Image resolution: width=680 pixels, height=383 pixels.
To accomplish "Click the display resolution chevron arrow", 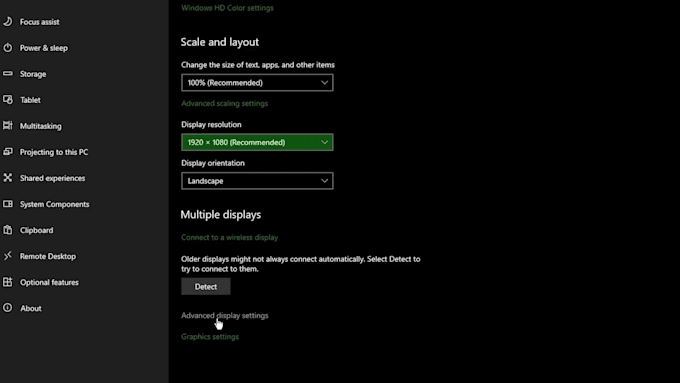I will point(324,142).
